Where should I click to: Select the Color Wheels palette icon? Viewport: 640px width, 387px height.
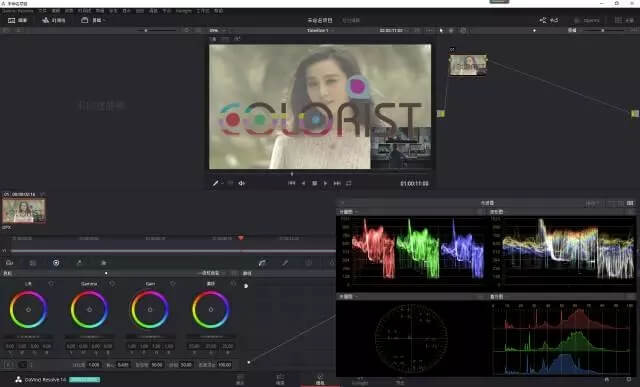point(56,263)
